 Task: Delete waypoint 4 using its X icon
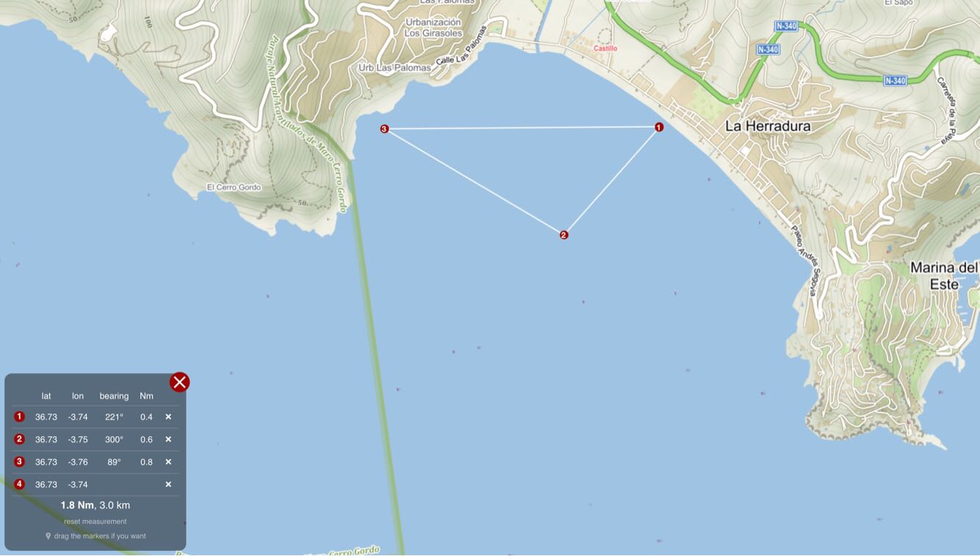coord(168,484)
